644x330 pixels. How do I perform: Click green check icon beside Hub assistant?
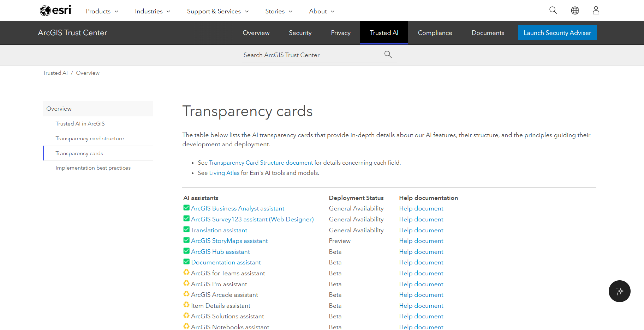click(186, 251)
